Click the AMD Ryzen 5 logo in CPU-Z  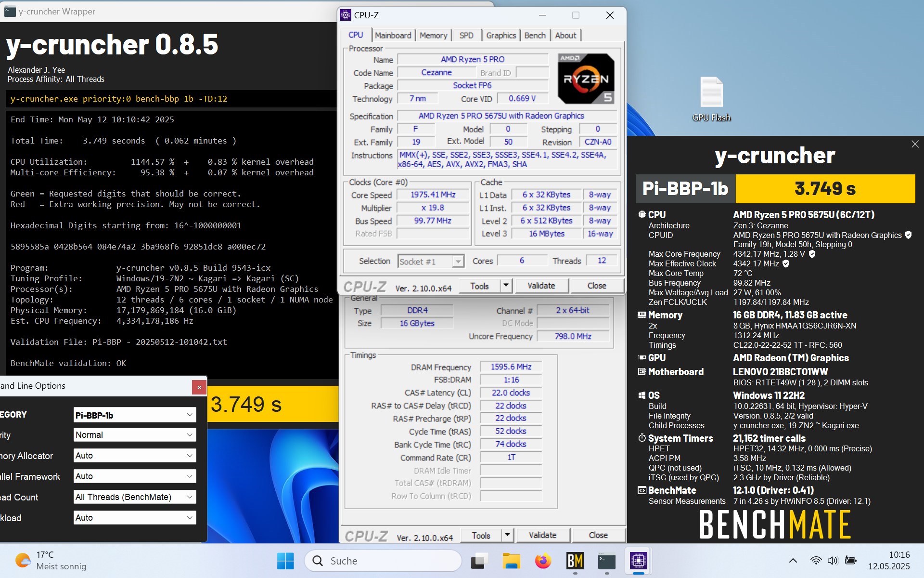tap(586, 79)
